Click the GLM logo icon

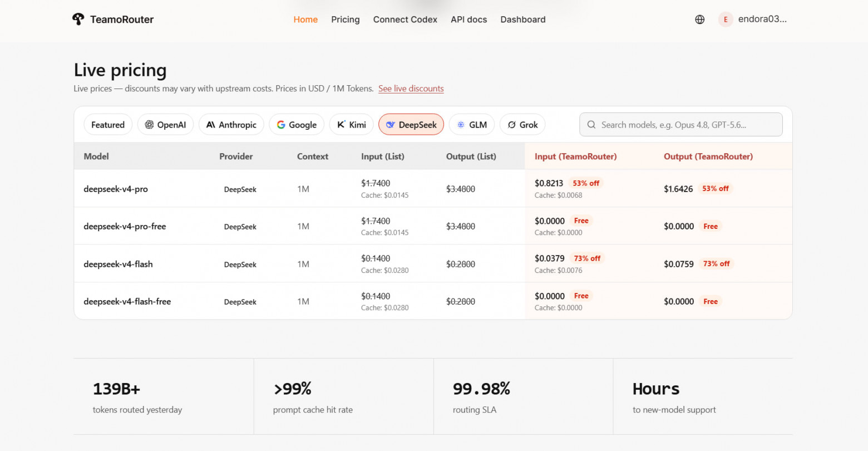[x=461, y=125]
